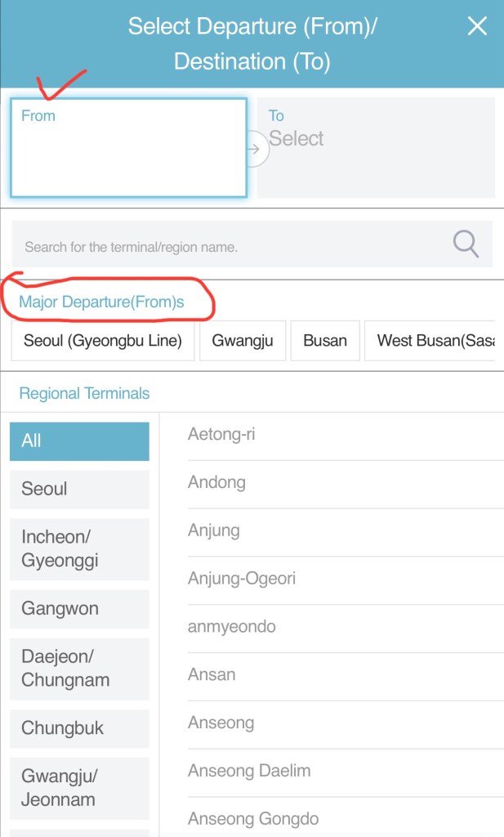504x837 pixels.
Task: Pick Andong from the terminal list
Action: point(217,482)
